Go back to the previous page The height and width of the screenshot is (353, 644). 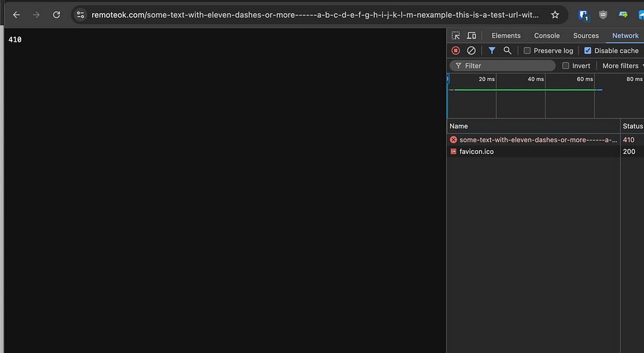click(17, 15)
